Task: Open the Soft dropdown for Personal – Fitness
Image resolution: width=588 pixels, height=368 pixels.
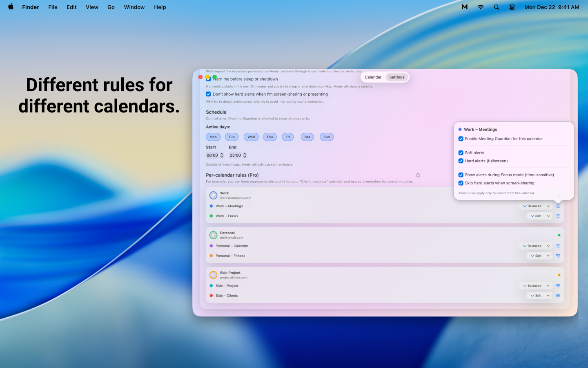Action: point(539,256)
